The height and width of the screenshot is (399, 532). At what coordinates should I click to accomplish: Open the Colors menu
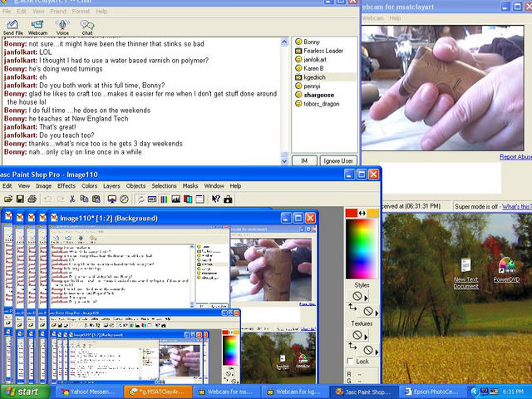[89, 186]
